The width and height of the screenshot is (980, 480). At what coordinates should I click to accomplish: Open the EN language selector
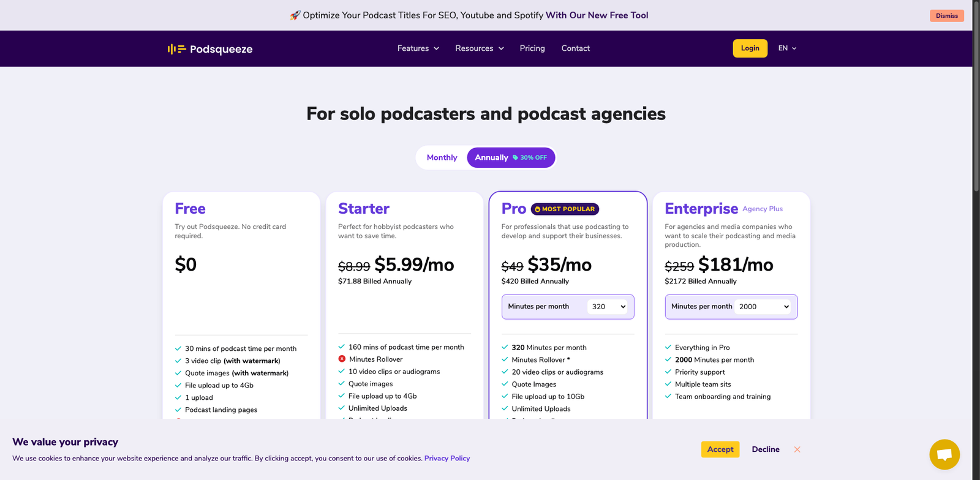[787, 48]
